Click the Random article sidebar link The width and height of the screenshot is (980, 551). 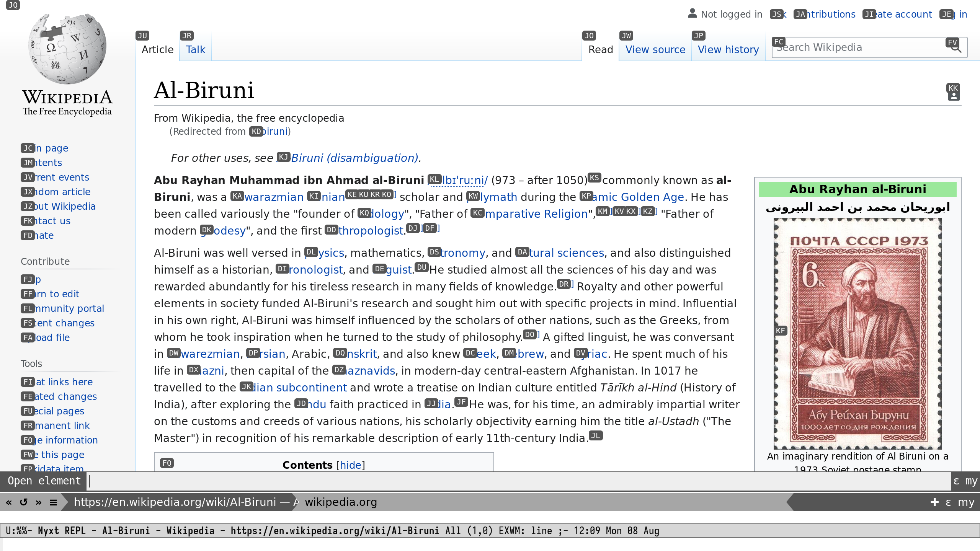tap(62, 192)
